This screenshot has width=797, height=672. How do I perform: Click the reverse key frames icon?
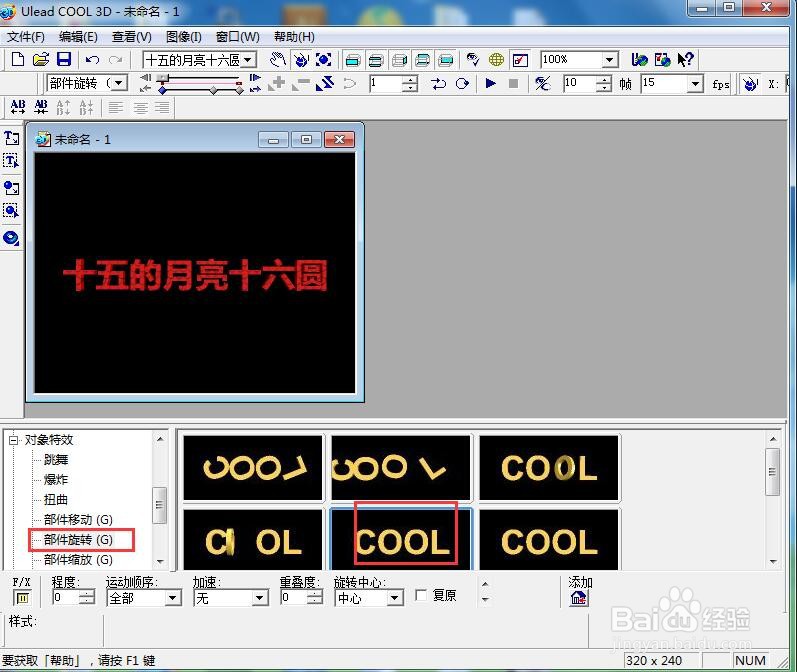[x=325, y=83]
